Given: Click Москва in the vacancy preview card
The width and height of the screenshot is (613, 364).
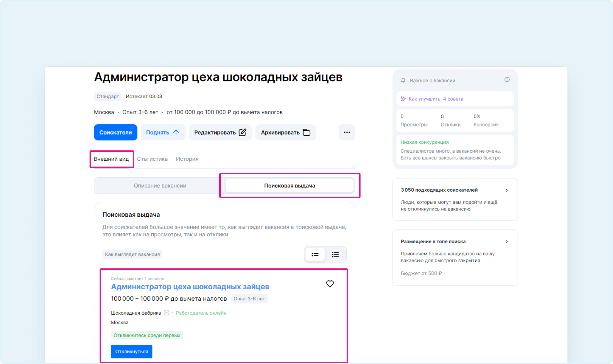Looking at the screenshot, I should (x=120, y=323).
